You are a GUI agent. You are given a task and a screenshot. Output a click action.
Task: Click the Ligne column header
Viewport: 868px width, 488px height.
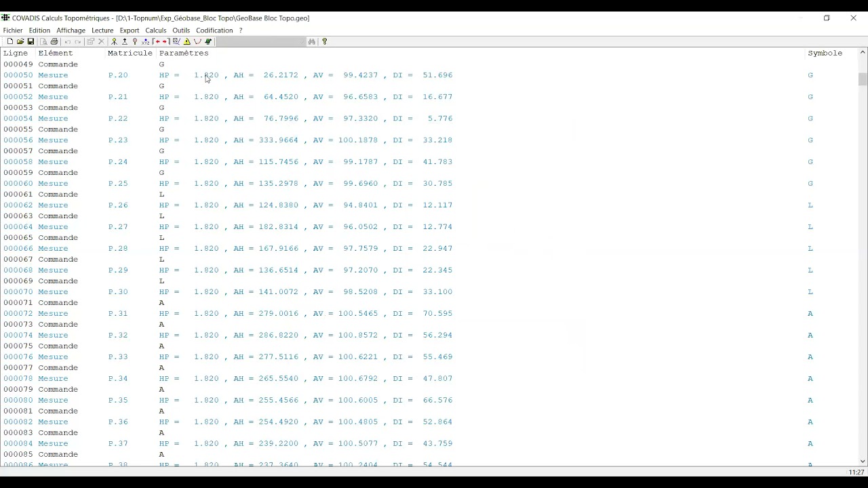[16, 53]
